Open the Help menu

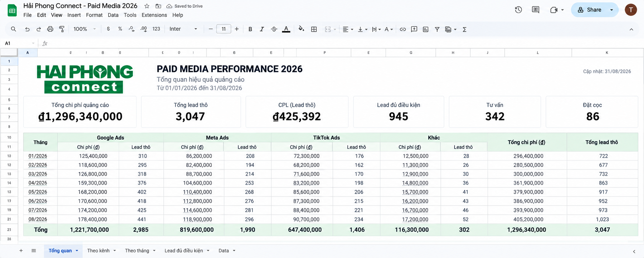178,15
